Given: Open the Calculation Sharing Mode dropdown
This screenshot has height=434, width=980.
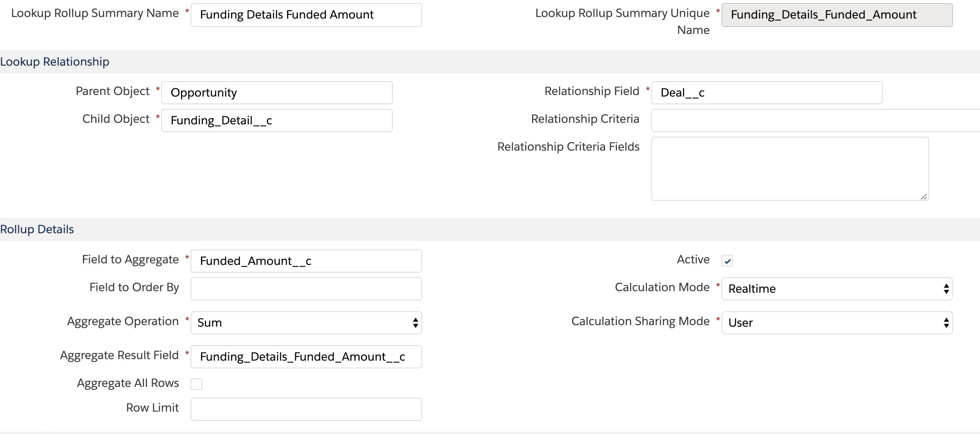Looking at the screenshot, I should 836,322.
